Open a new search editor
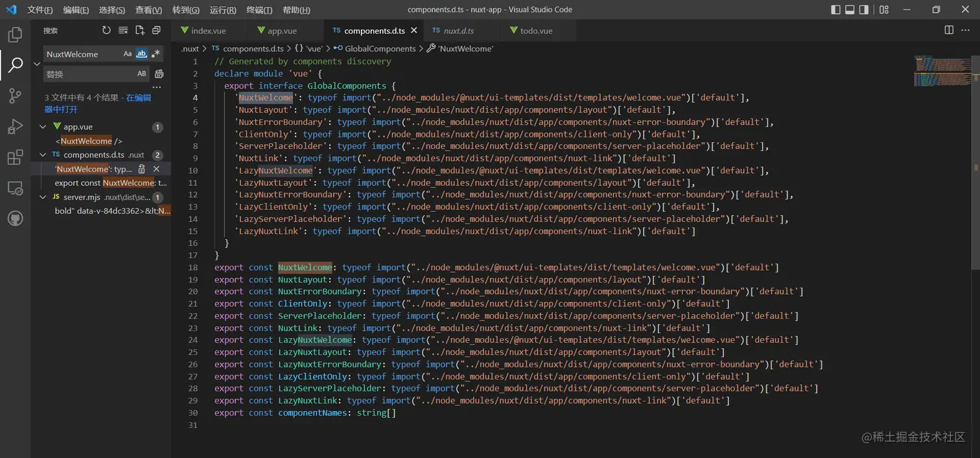 click(140, 30)
